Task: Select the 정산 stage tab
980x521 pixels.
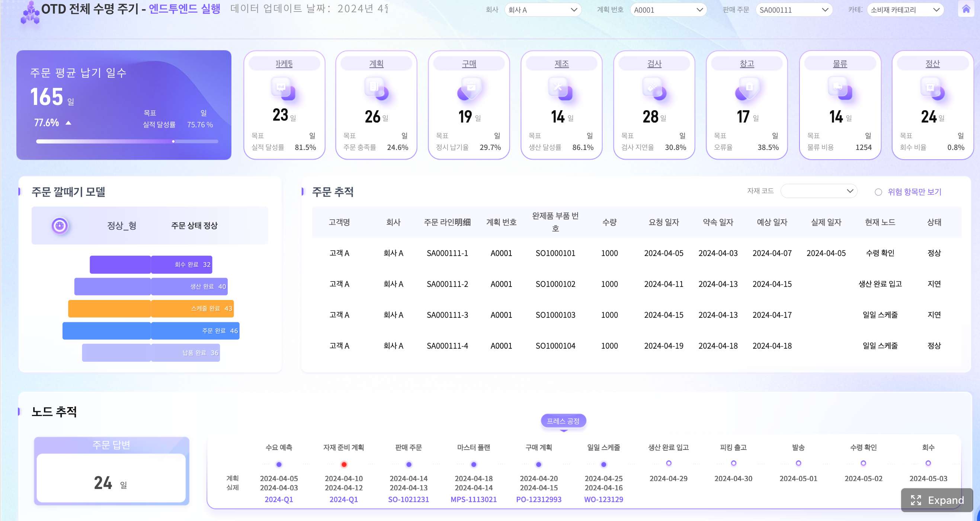Action: pos(932,64)
